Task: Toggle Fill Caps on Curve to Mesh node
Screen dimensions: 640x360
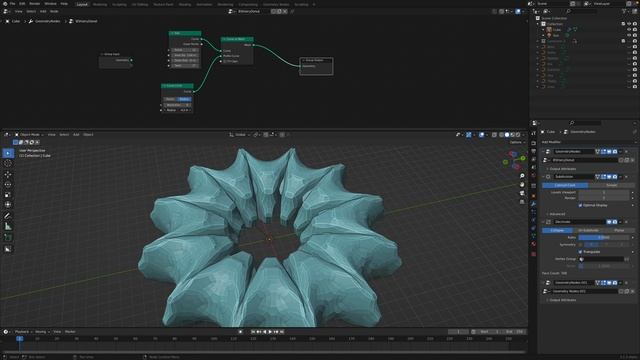Action: pyautogui.click(x=224, y=61)
